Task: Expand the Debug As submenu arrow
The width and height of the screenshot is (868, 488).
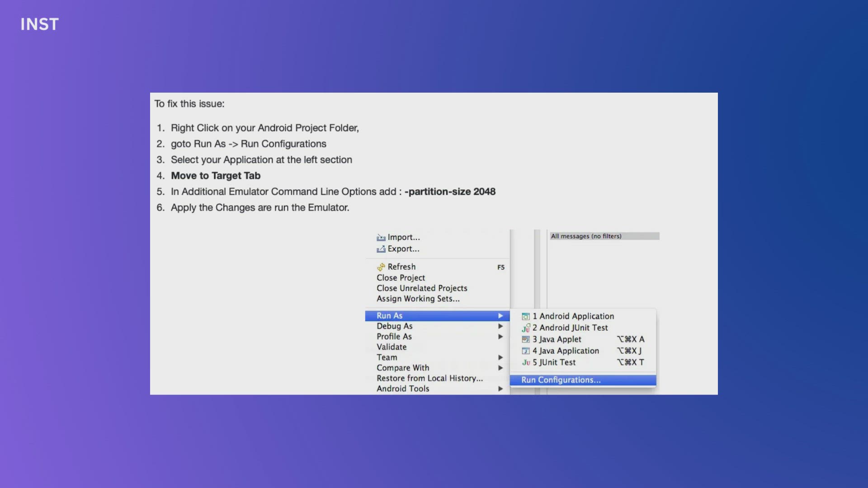Action: (x=500, y=326)
